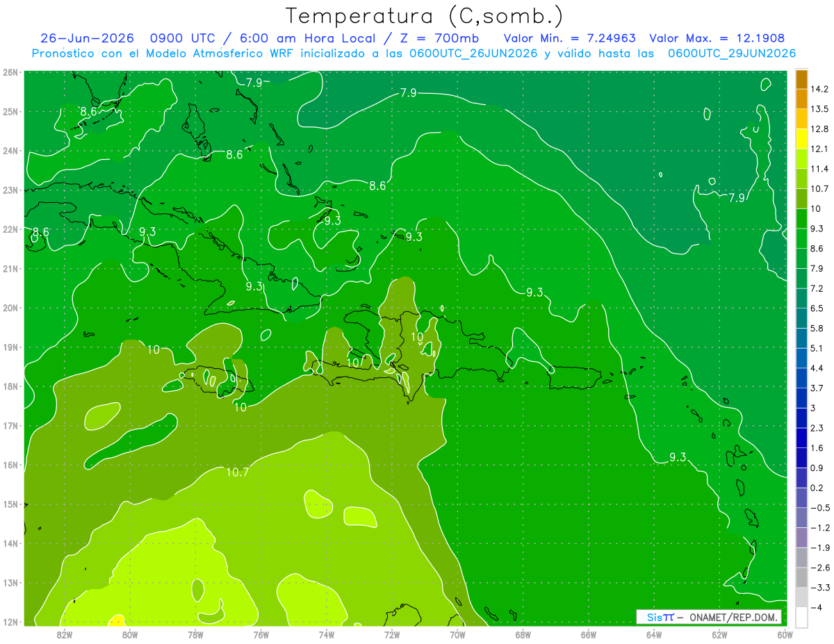The width and height of the screenshot is (834, 644).
Task: Click the SisTT ONAMET/REP.DOM. credit box
Action: (x=709, y=617)
